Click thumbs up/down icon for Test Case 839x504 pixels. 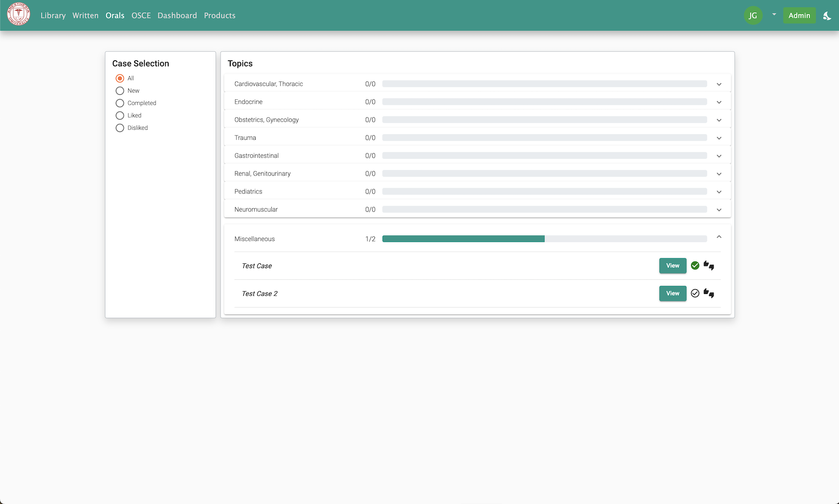pyautogui.click(x=709, y=266)
